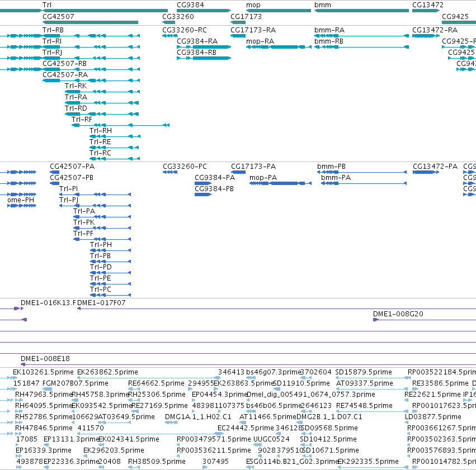
Task: Select EST RH38509.5prime
Action: click(157, 462)
